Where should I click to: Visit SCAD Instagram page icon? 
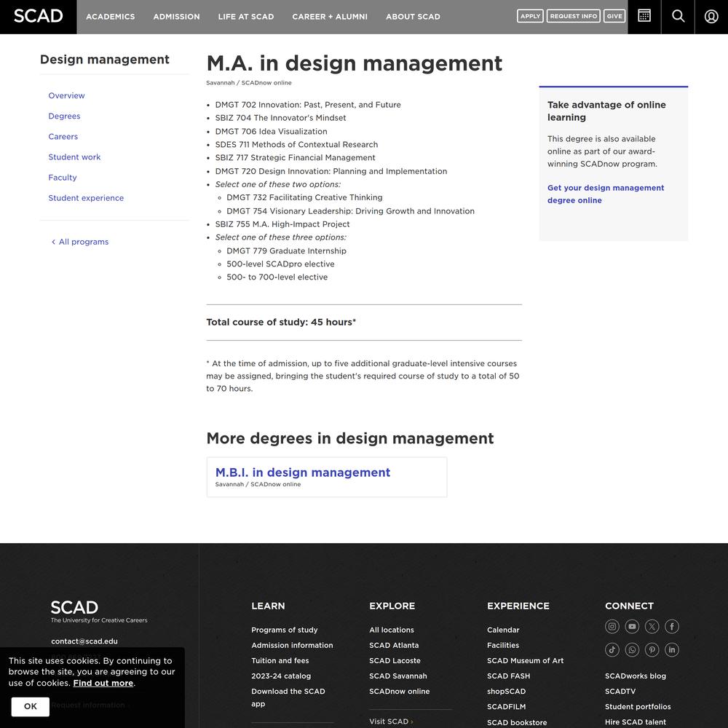click(x=612, y=626)
